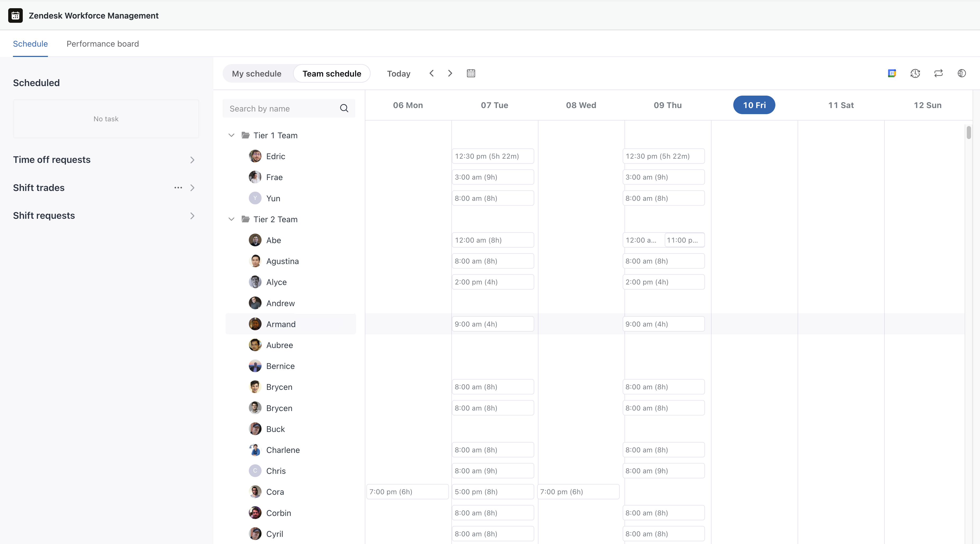Click the Zendesk Workforce Management logo icon
Screen dimensions: 980x544
click(15, 16)
